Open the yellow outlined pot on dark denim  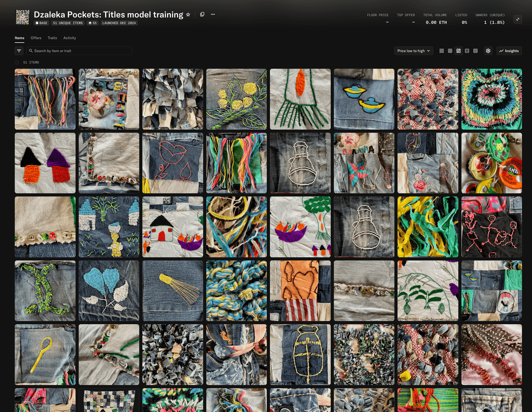pos(300,355)
